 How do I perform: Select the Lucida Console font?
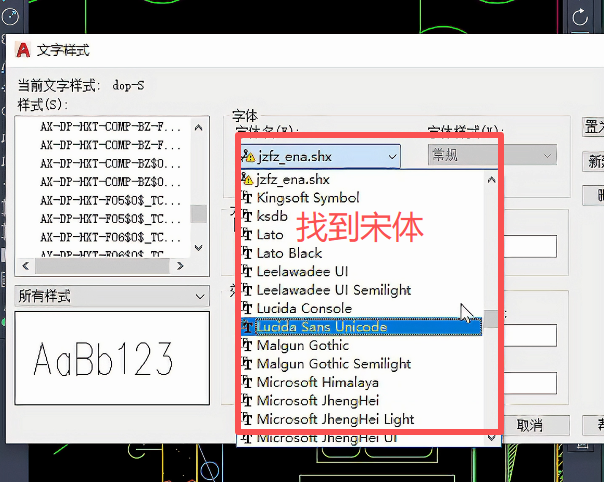pyautogui.click(x=304, y=308)
